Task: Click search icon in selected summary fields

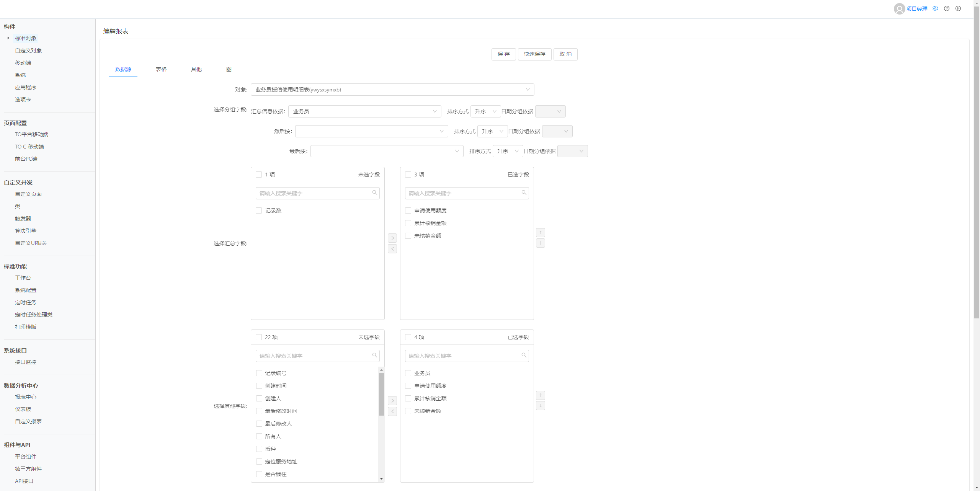Action: 524,192
